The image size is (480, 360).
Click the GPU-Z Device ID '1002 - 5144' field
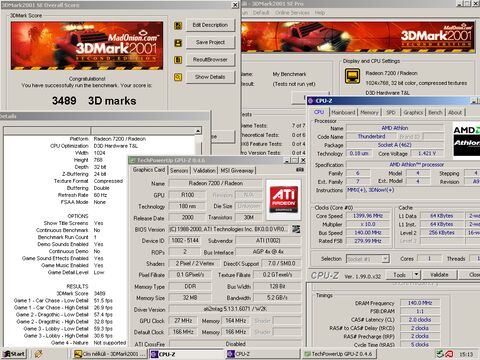(185, 240)
